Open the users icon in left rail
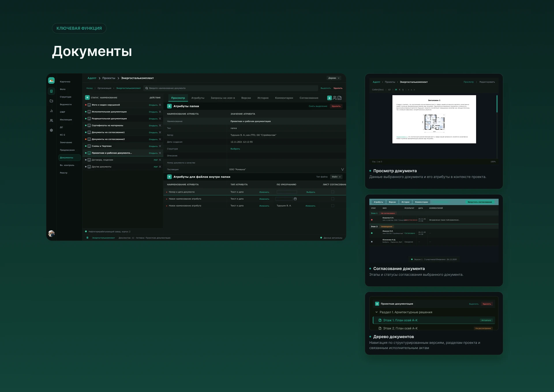554x392 pixels. pos(51,121)
